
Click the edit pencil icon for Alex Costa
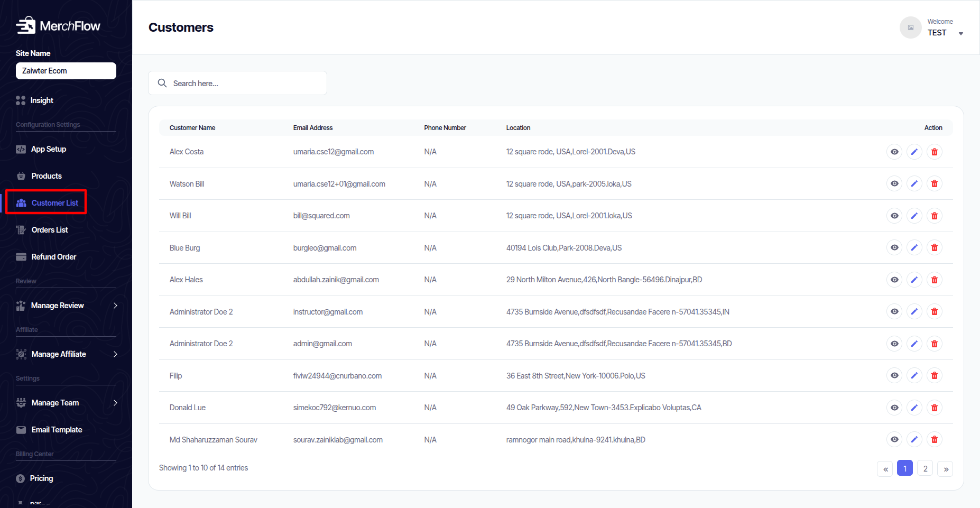(914, 152)
